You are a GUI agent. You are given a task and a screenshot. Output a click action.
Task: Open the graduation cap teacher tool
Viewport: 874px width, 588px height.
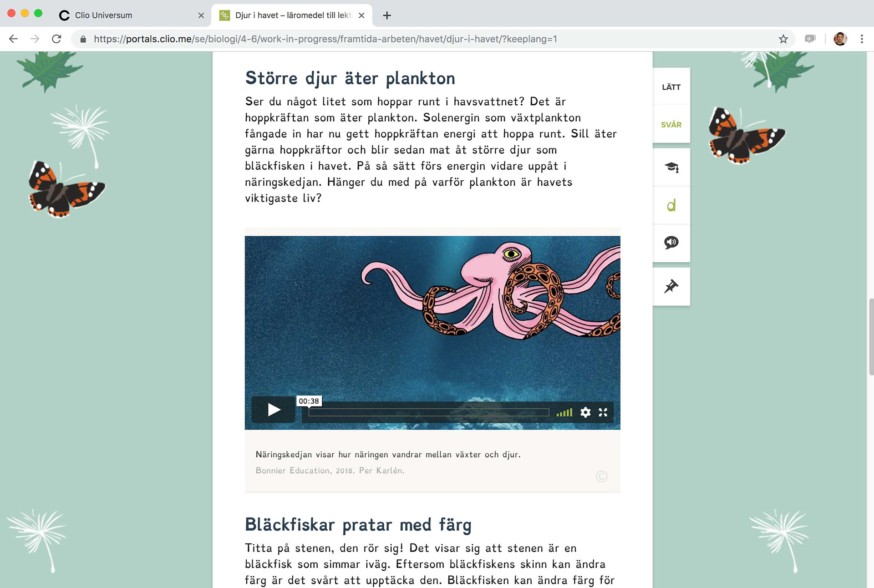coord(671,167)
